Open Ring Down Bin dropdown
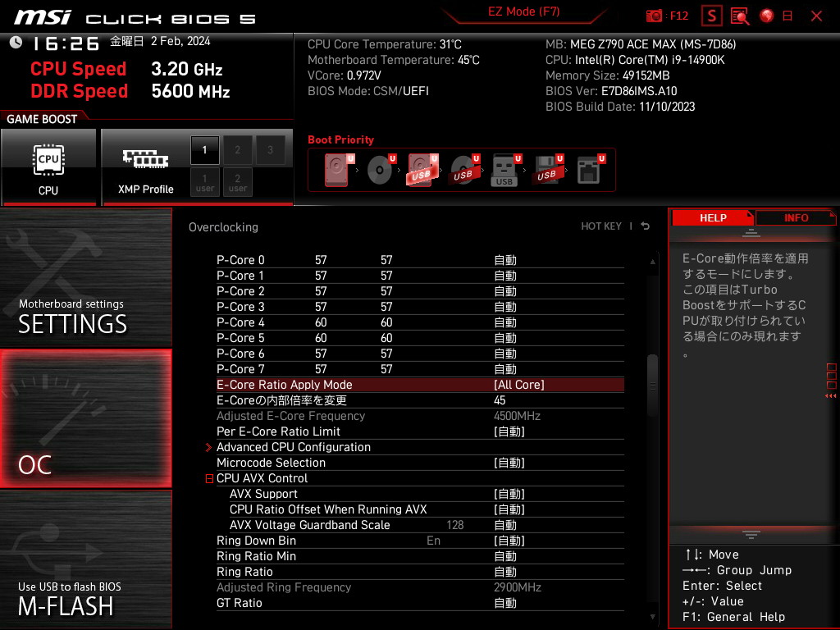This screenshot has width=840, height=630. click(509, 541)
